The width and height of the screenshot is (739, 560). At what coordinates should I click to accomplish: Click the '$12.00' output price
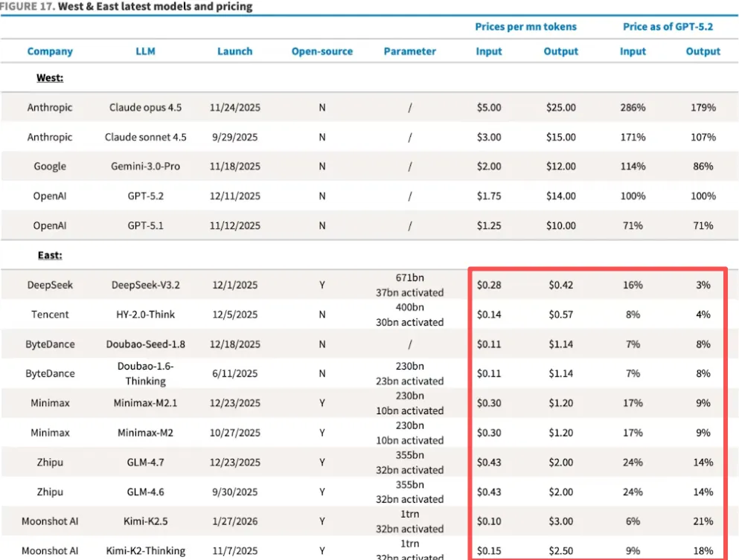tap(561, 167)
